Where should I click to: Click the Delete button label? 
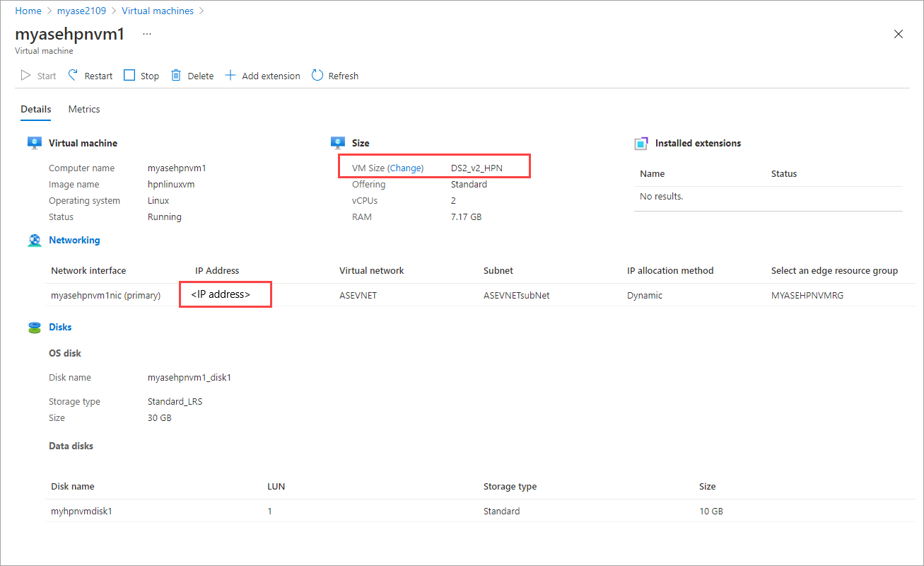click(x=200, y=76)
